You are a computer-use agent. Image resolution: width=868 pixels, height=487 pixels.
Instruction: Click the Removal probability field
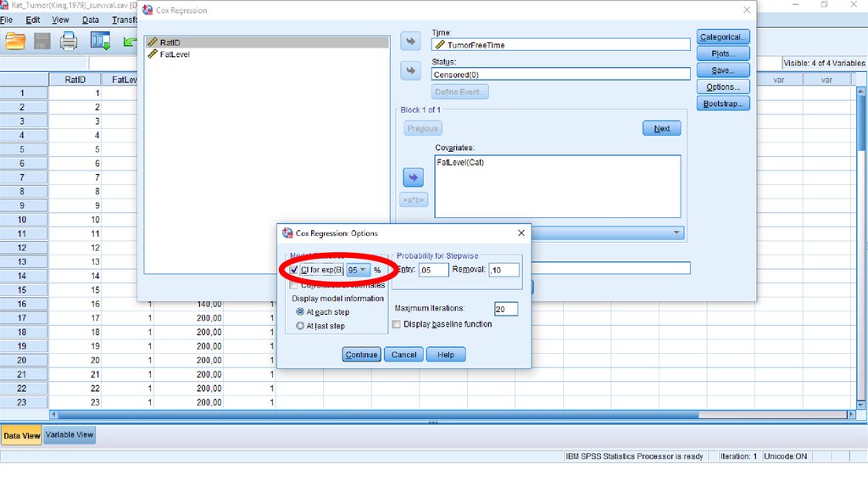(504, 270)
